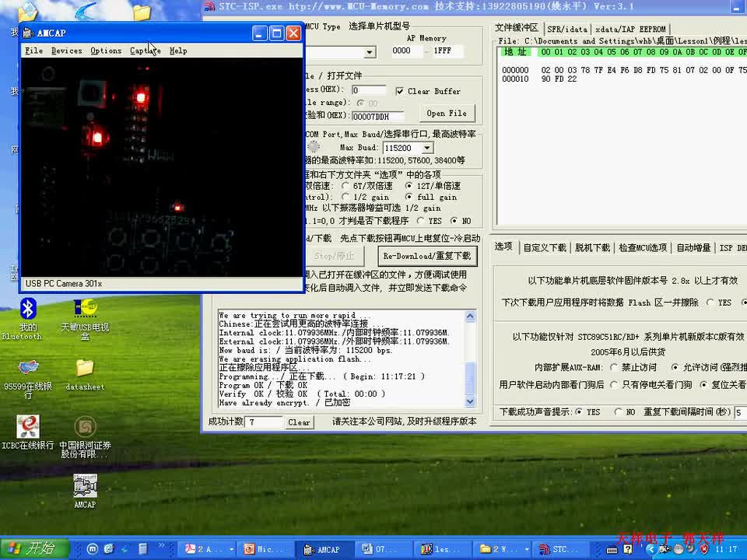
Task: Open the Windows 开始 Start menu
Action: pyautogui.click(x=35, y=549)
